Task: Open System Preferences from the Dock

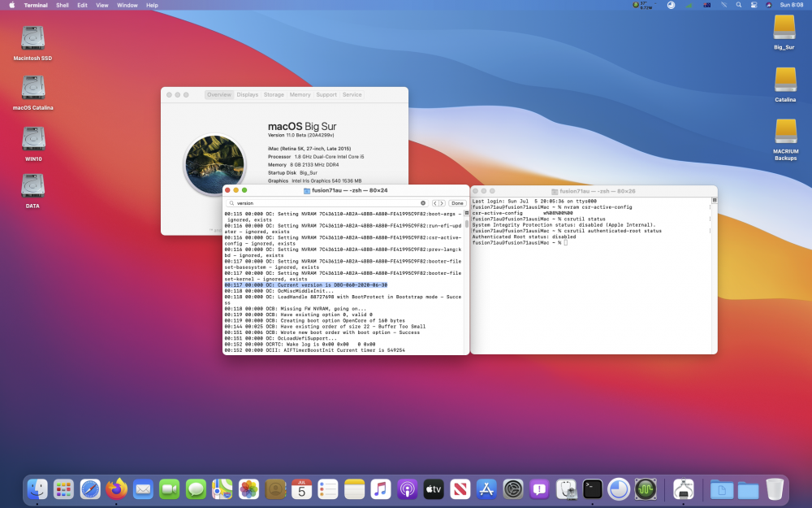Action: 513,488
